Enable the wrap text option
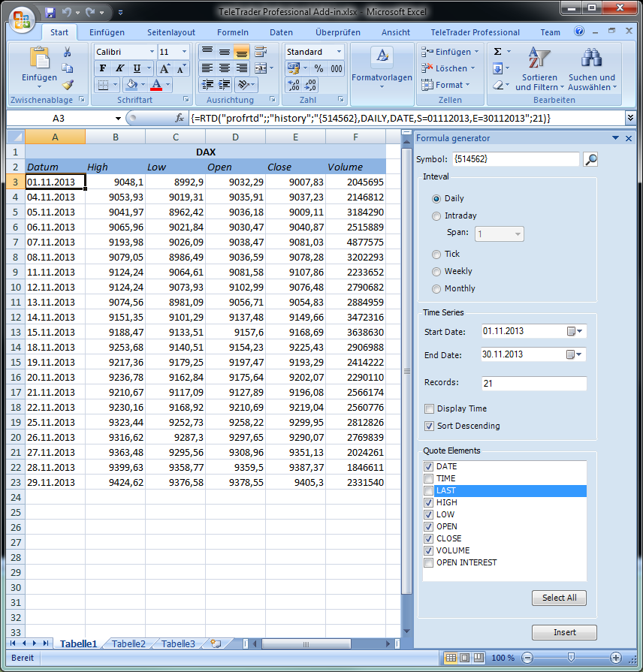The height and width of the screenshot is (672, 643). (x=261, y=52)
